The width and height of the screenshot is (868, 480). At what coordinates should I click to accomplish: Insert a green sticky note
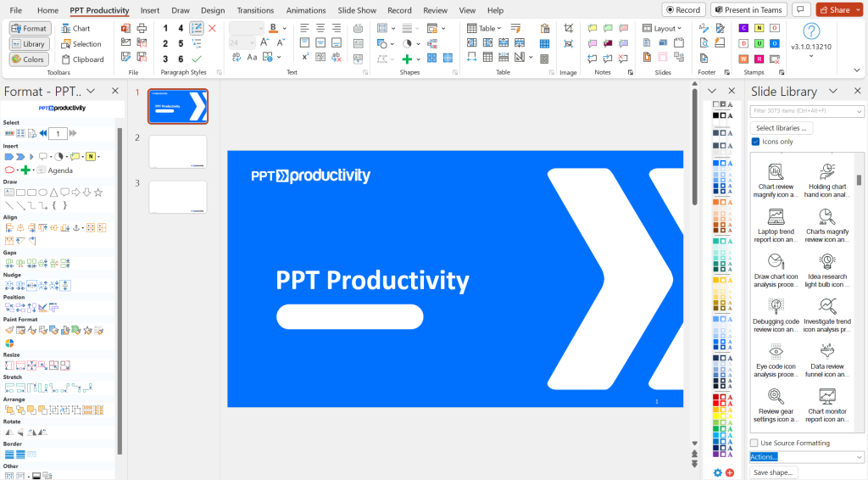tap(608, 28)
